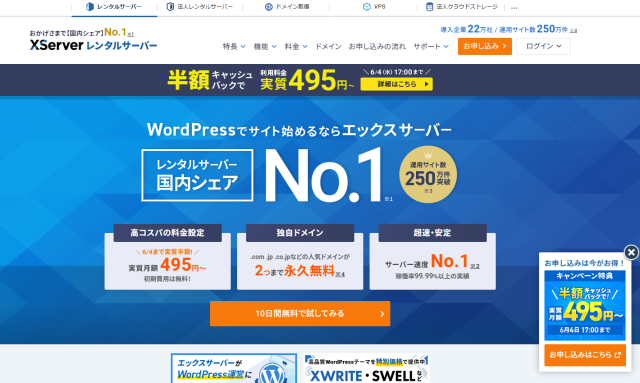Open the XWRITE・SWELL theme banner
This screenshot has width=640, height=383.
coord(366,369)
